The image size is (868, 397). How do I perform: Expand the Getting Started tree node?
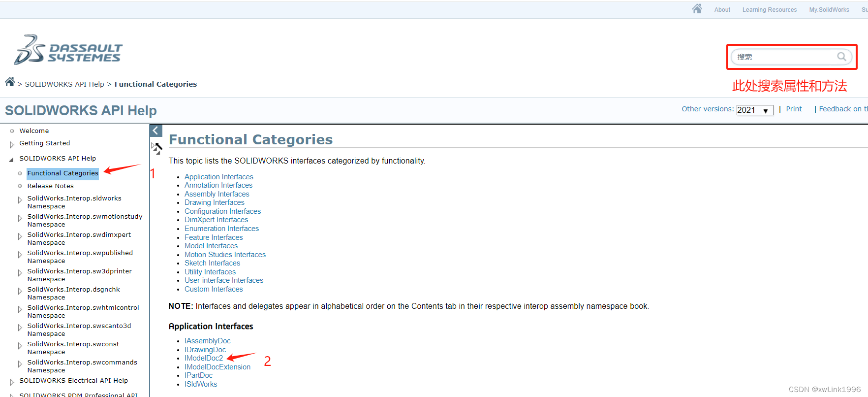12,145
